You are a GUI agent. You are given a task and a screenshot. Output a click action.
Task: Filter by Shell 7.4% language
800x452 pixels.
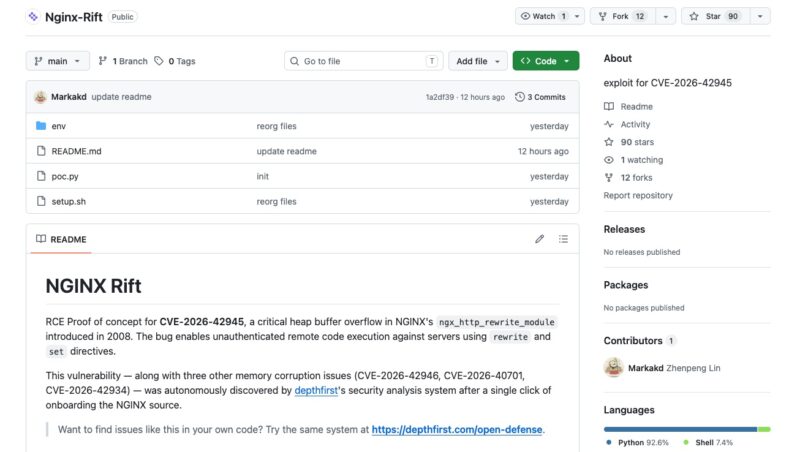(x=708, y=443)
